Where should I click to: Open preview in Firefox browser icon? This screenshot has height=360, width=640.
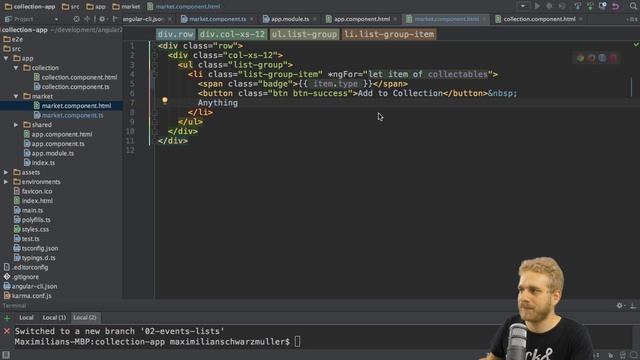coord(591,58)
